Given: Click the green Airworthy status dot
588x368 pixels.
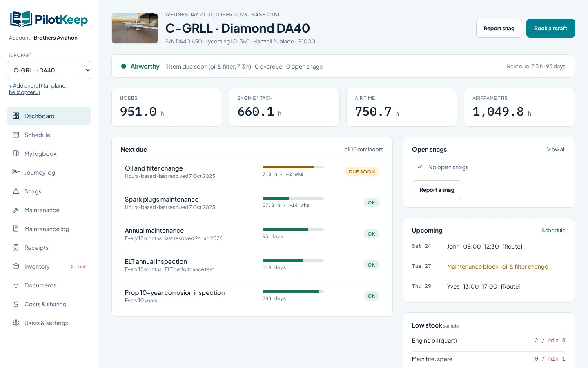Looking at the screenshot, I should coord(124,66).
